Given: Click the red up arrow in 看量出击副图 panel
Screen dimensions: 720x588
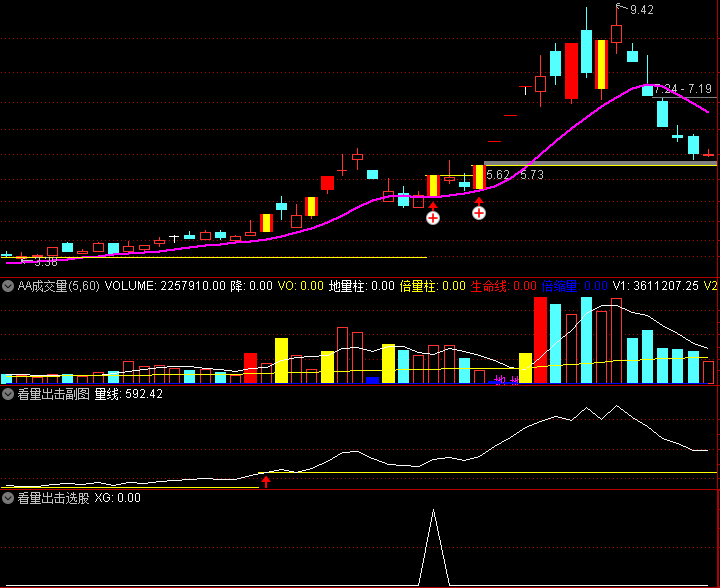Looking at the screenshot, I should click(265, 482).
